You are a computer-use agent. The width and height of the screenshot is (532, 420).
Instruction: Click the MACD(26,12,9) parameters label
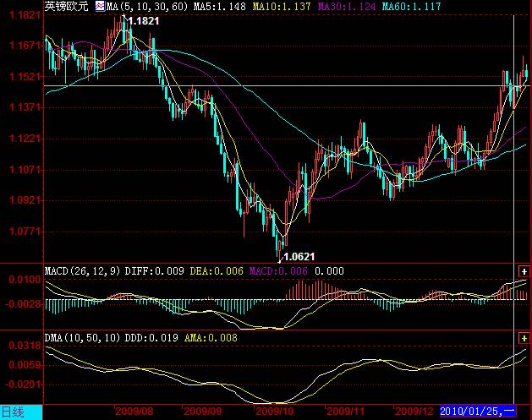[x=82, y=271]
